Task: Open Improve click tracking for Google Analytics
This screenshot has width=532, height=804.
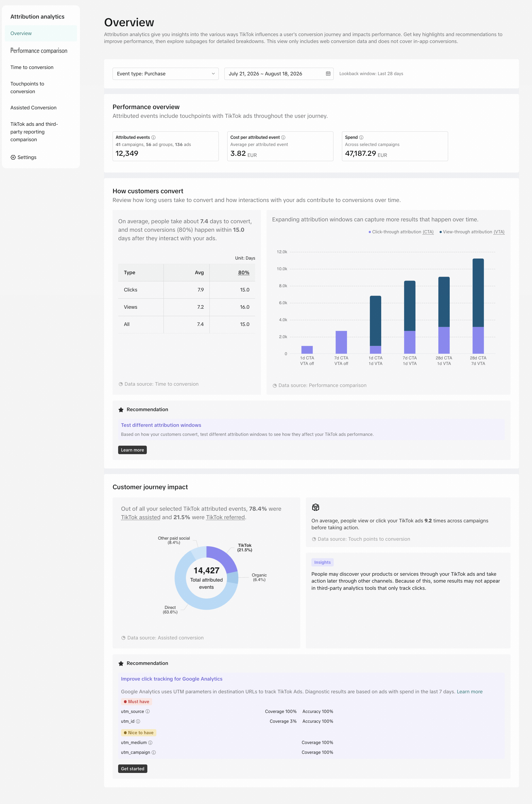Action: (172, 679)
